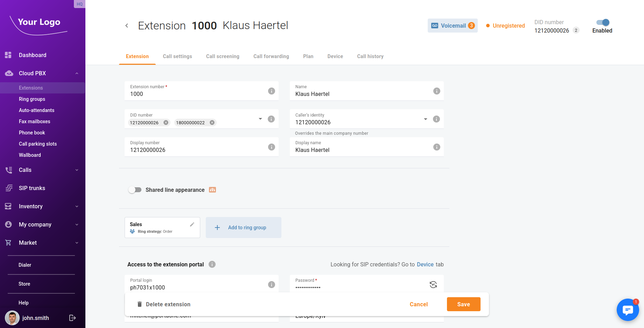The image size is (644, 328).
Task: Open the Call history tab
Action: click(370, 56)
